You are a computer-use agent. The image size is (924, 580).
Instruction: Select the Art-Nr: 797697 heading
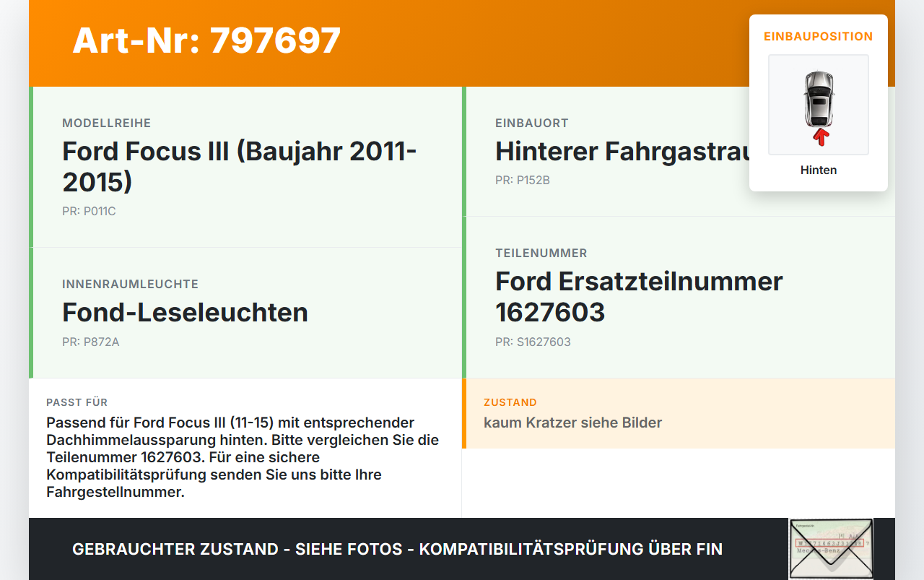click(x=206, y=40)
